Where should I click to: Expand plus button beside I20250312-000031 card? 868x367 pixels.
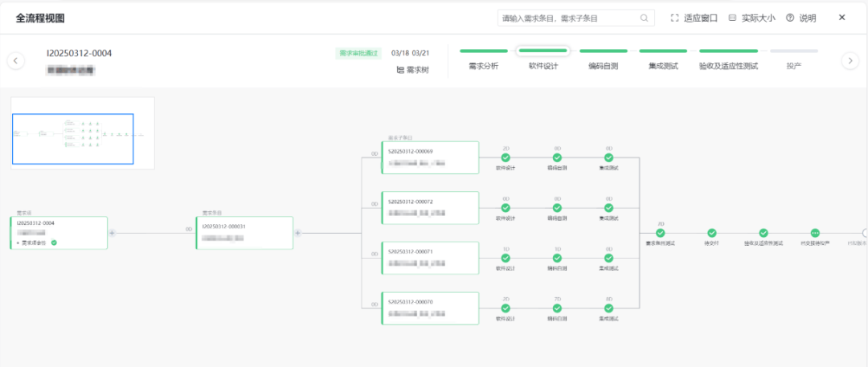(x=298, y=233)
